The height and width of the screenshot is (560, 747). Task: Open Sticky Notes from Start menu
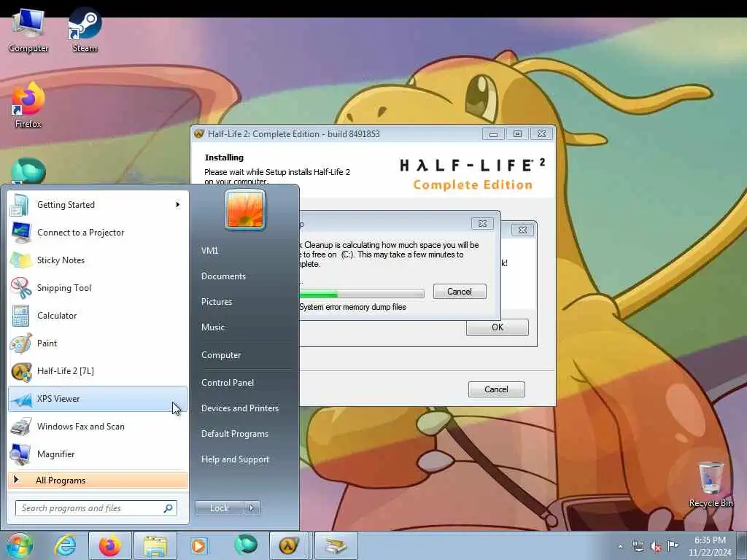pos(98,260)
